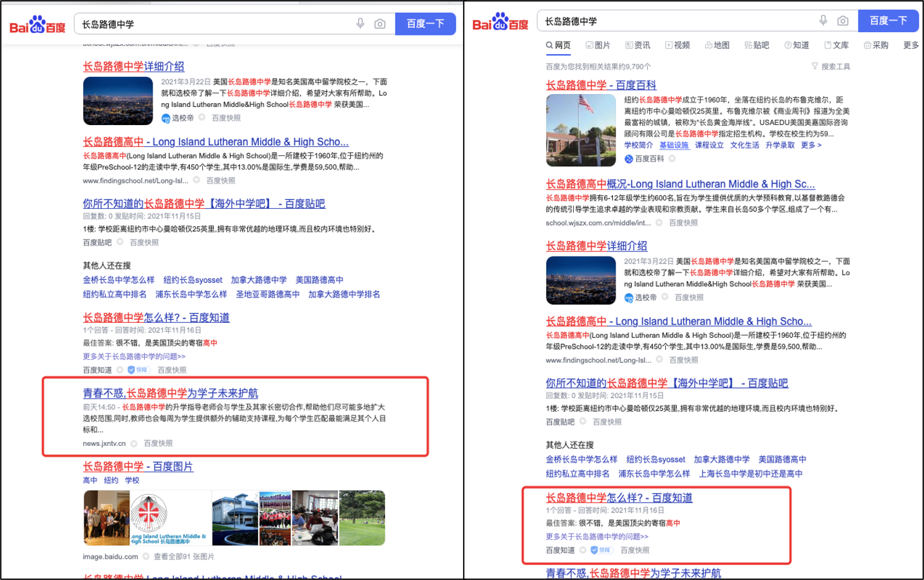Expand the 更多 tab menu
Viewport: 924px width, 580px height.
coord(911,45)
